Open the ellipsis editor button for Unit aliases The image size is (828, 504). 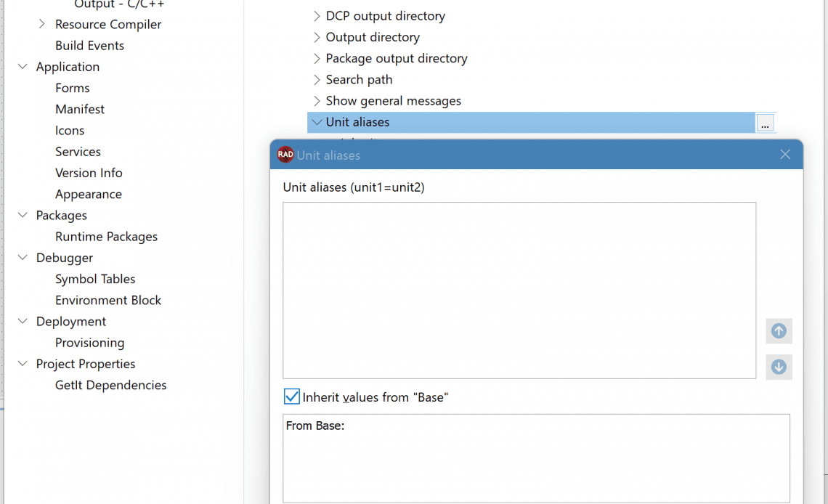coord(765,123)
